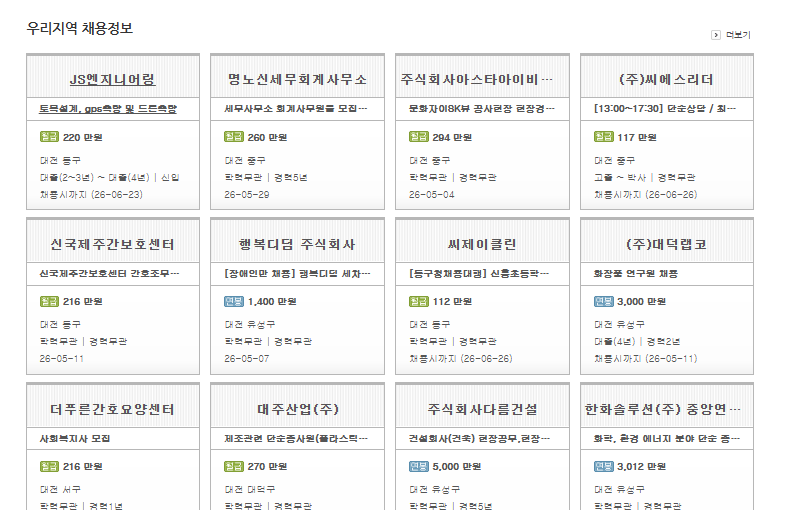The image size is (788, 510).
Task: Open the 문화자이SK뷰 공사현장 posting
Action: [x=481, y=109]
